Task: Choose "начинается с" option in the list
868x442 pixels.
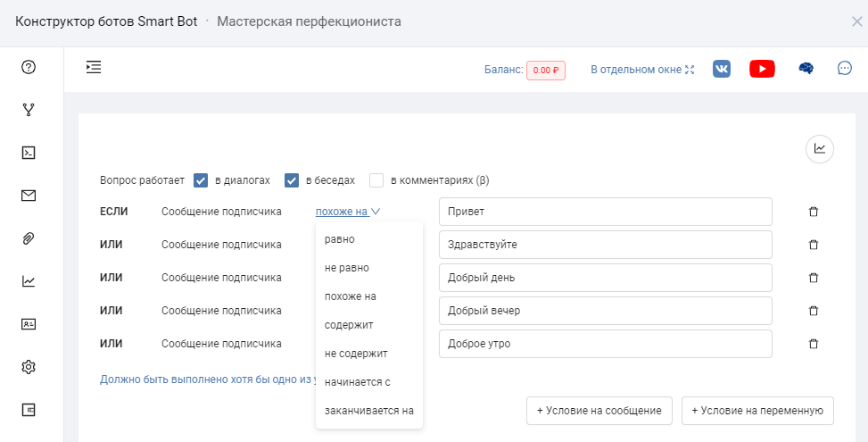Action: (x=357, y=382)
